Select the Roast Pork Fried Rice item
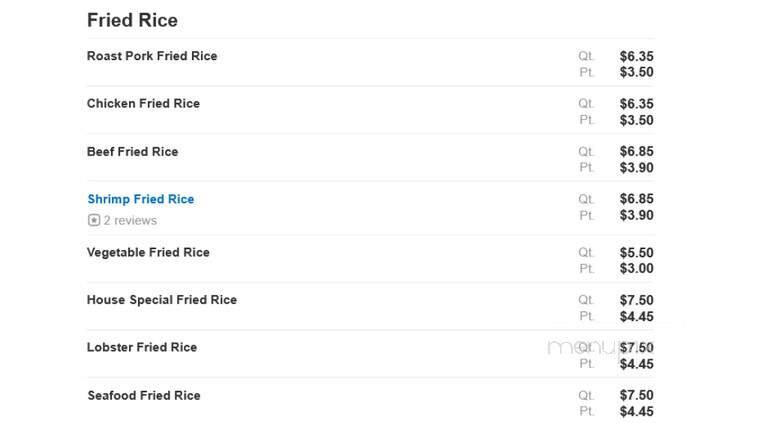Viewport: 780px width, 430px height. coord(152,56)
